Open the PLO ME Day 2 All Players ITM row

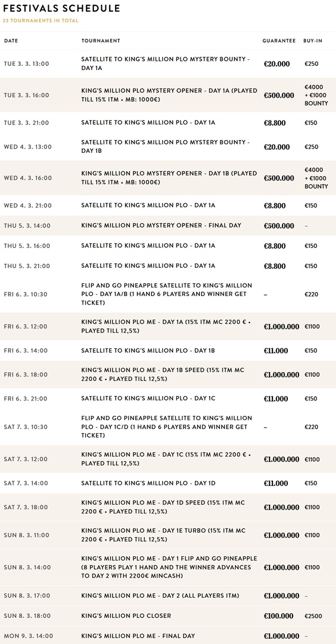(160, 596)
